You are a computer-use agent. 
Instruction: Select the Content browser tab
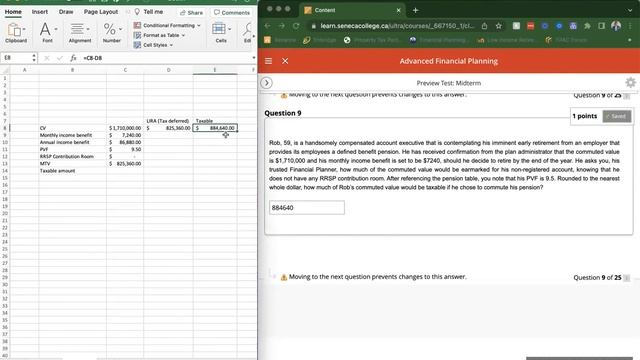351,10
